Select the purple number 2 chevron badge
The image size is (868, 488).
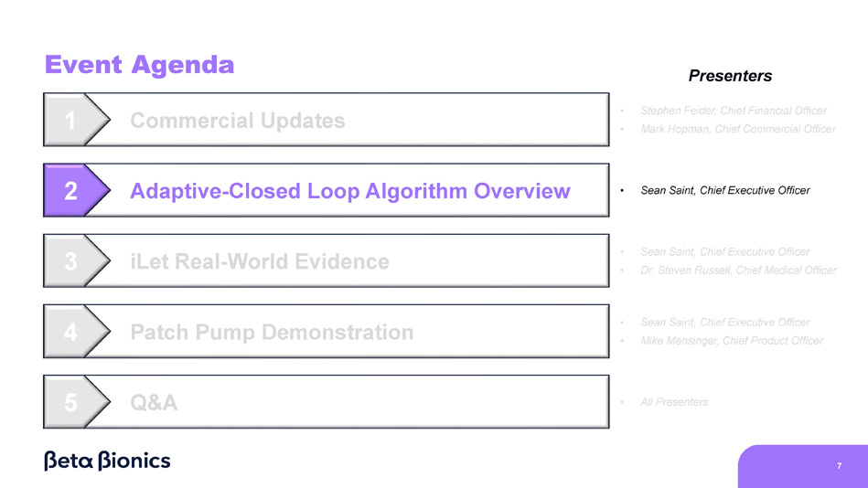tap(71, 191)
